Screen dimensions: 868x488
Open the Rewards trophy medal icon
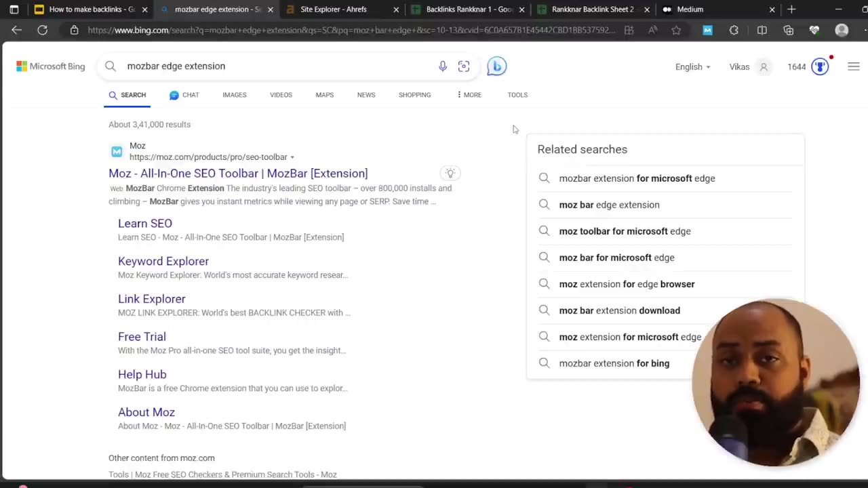(820, 66)
